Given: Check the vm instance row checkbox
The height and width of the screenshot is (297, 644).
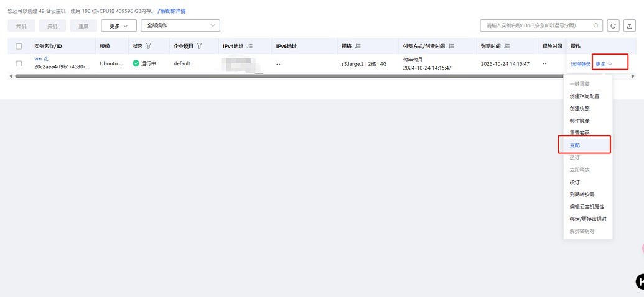Looking at the screenshot, I should tap(19, 63).
